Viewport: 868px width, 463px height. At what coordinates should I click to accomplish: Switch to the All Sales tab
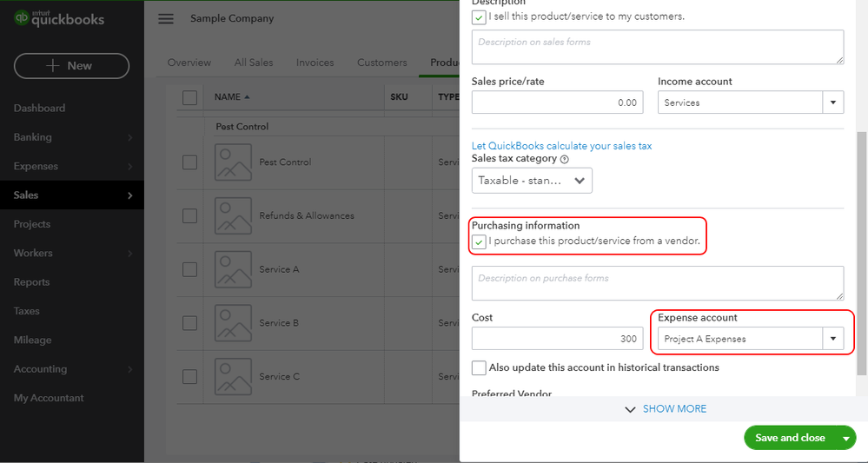254,63
